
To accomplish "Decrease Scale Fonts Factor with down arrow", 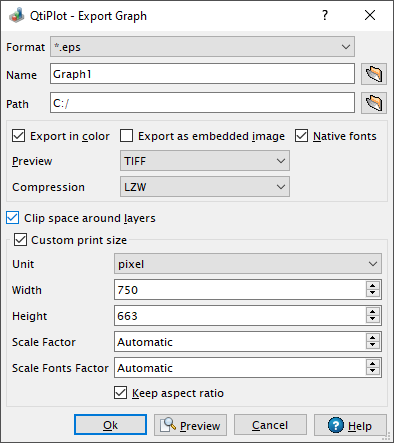I will (372, 371).
